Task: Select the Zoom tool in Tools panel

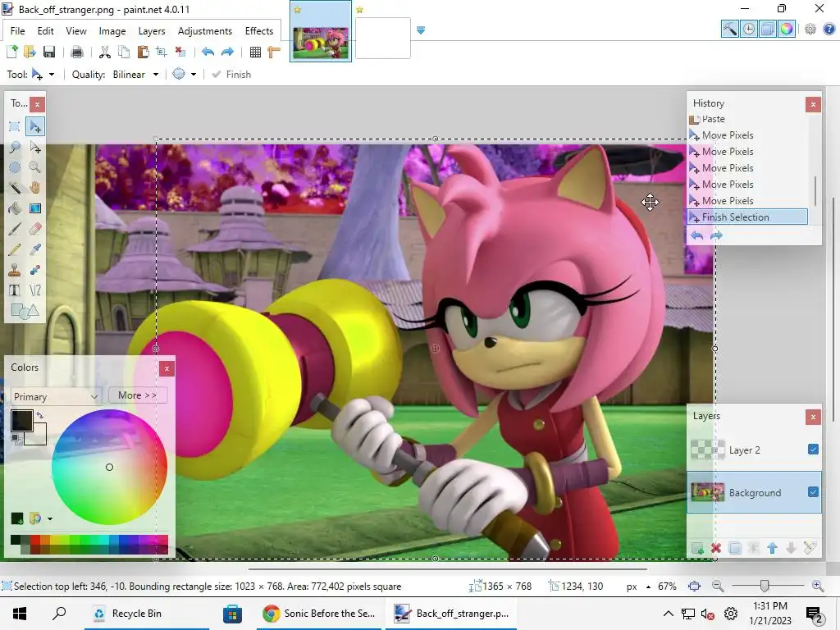Action: pos(35,167)
